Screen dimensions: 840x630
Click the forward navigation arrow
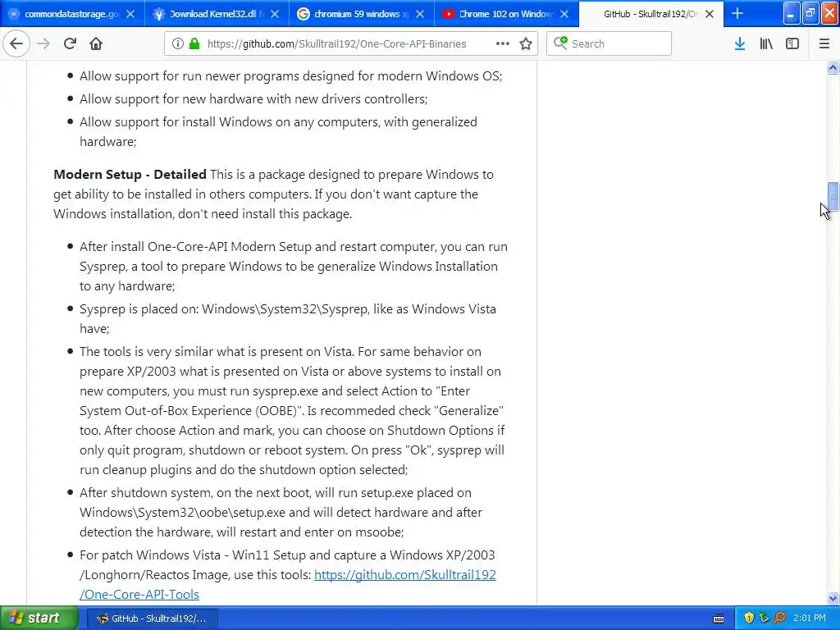pyautogui.click(x=43, y=43)
